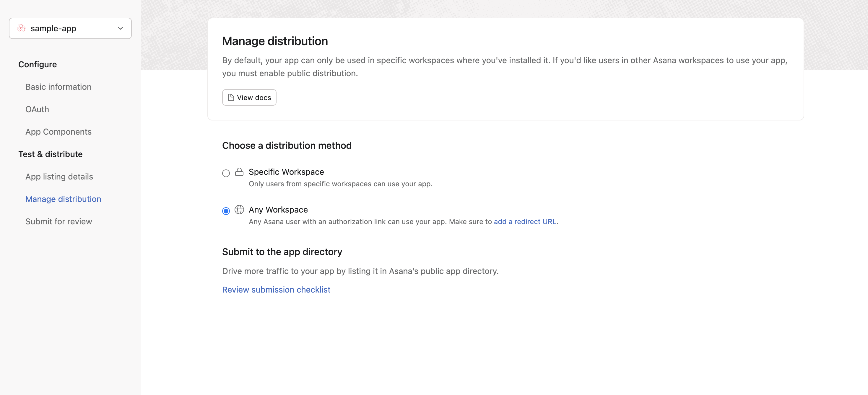Screen dimensions: 868x395
Task: Open Review submission checklist link
Action: tap(276, 290)
